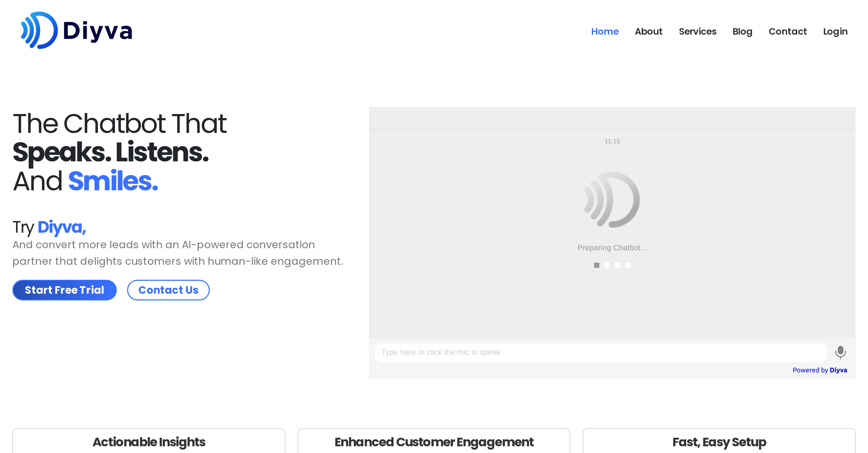The height and width of the screenshot is (453, 868).
Task: Click the Powered by Diyva link
Action: click(820, 370)
